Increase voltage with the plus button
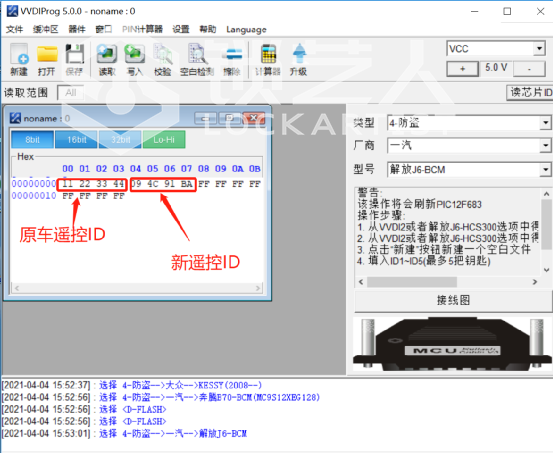 (x=462, y=69)
